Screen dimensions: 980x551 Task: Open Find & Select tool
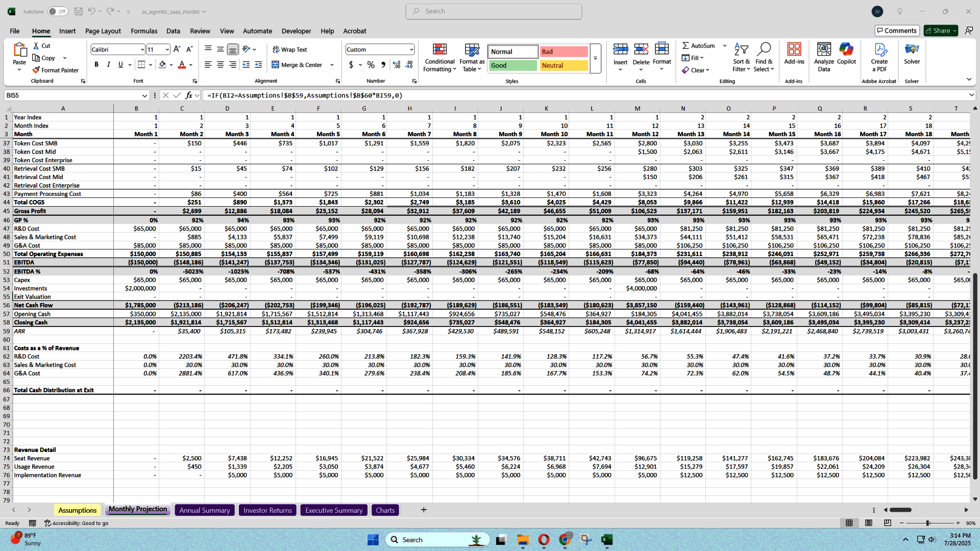click(764, 58)
